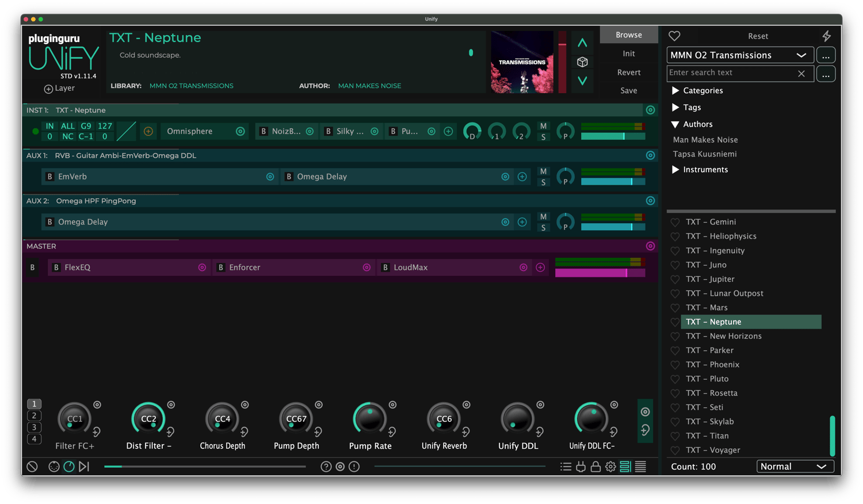
Task: Toggle the INST 1 layer enable dot
Action: [36, 132]
